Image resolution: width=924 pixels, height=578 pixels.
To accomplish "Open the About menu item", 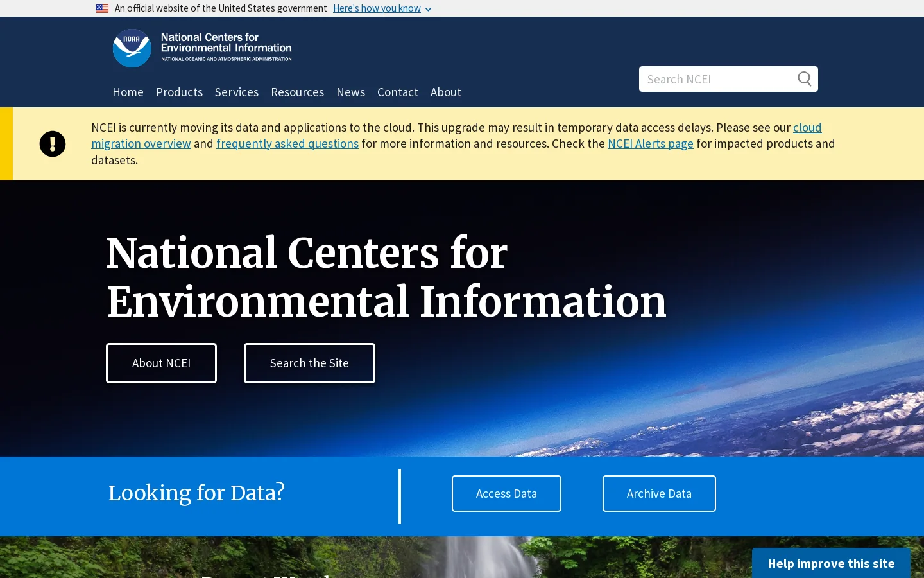I will 445,92.
